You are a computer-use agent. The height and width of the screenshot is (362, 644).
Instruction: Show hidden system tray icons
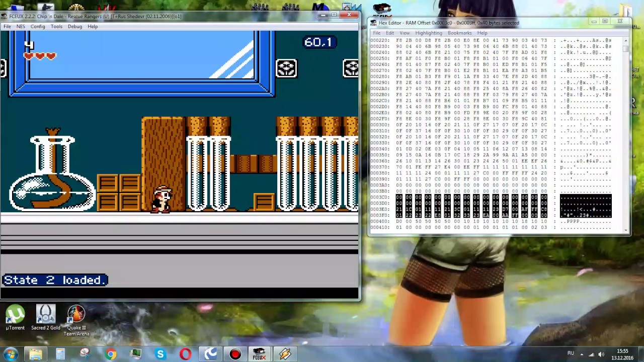point(582,354)
